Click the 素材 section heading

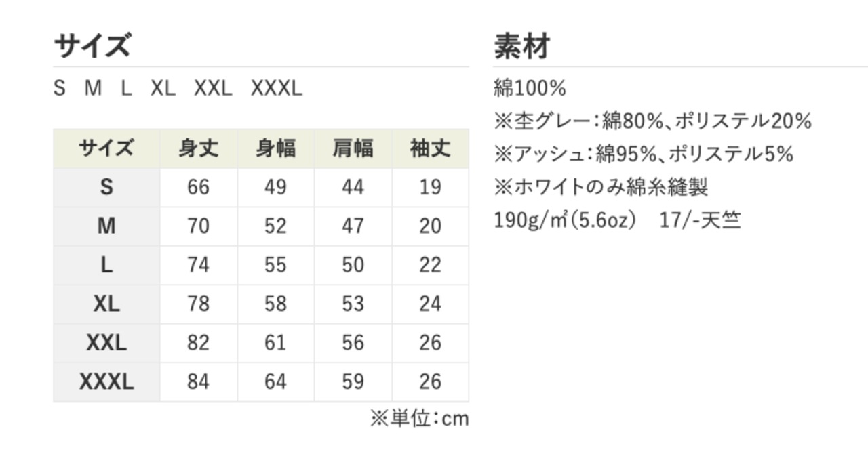pos(521,46)
